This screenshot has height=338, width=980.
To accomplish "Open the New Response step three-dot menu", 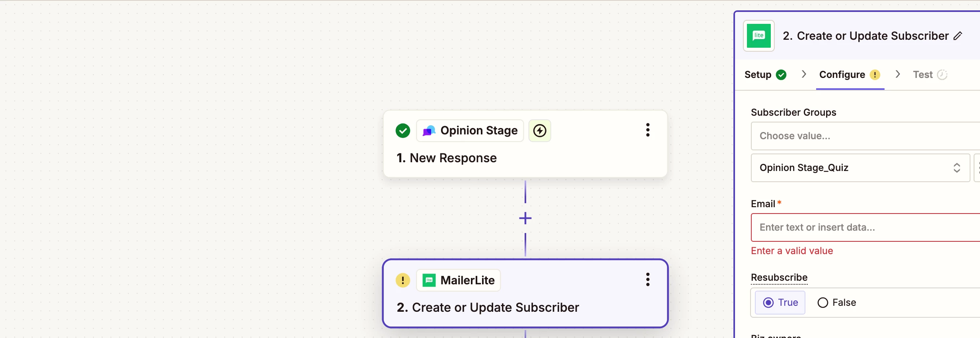I will click(647, 130).
